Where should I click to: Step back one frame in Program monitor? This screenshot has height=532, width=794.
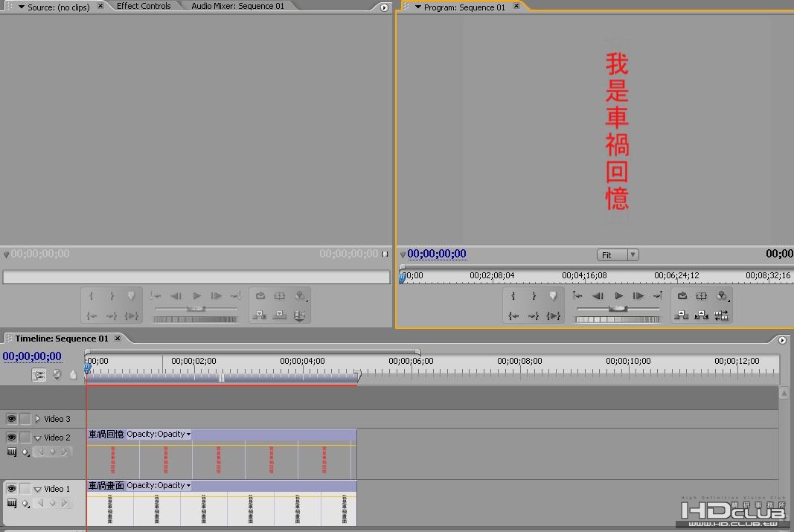[x=598, y=295]
